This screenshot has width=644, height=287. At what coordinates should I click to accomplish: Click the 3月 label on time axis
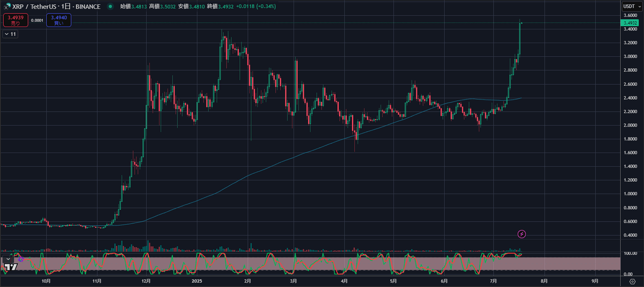point(293,281)
